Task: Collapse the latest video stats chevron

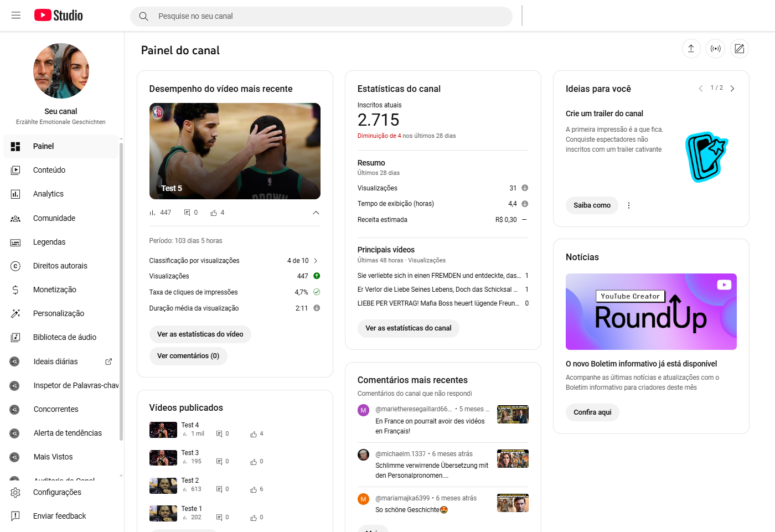Action: pyautogui.click(x=316, y=213)
